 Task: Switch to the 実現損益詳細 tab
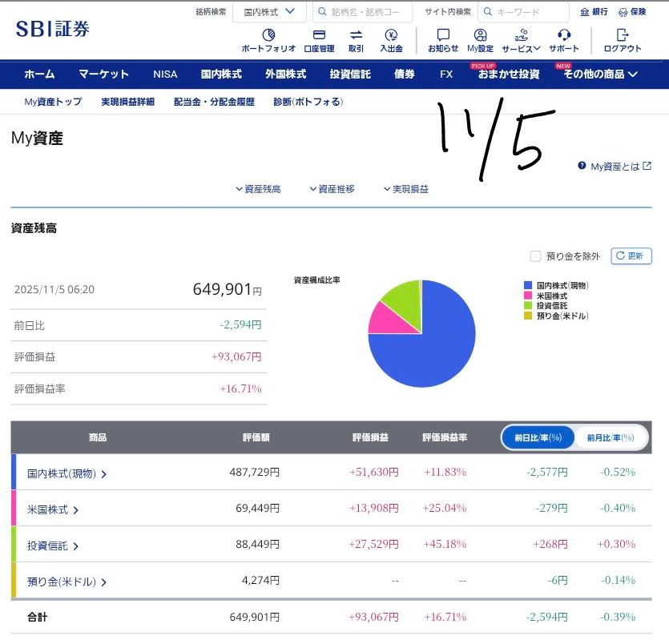pyautogui.click(x=128, y=102)
